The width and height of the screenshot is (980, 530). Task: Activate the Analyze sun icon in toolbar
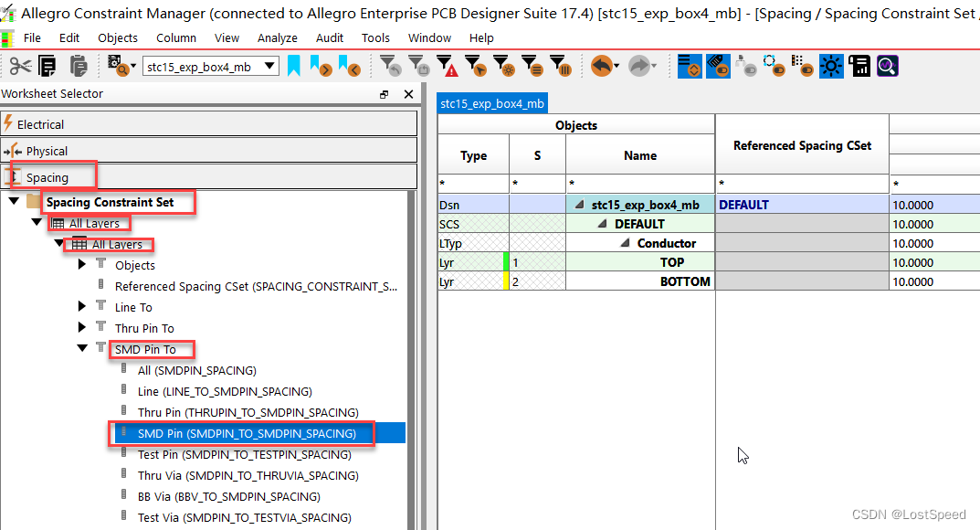[x=830, y=66]
